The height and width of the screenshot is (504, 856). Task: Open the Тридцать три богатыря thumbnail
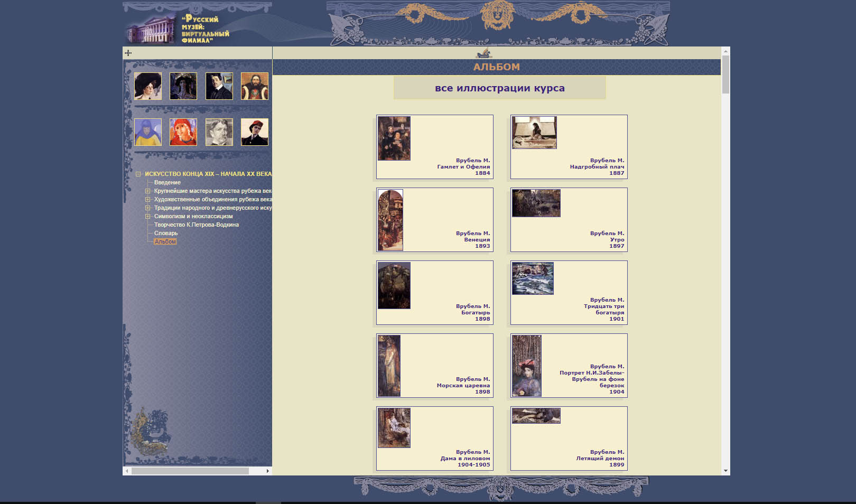coord(533,278)
